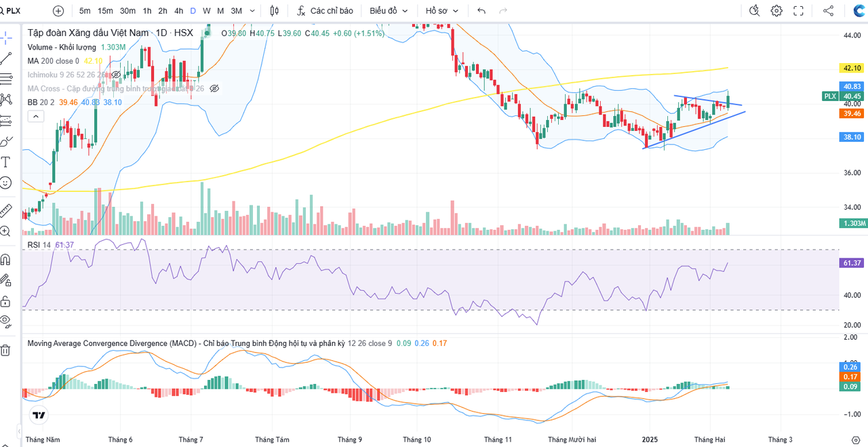Switch to 15m timeframe
The width and height of the screenshot is (868, 447).
[105, 11]
